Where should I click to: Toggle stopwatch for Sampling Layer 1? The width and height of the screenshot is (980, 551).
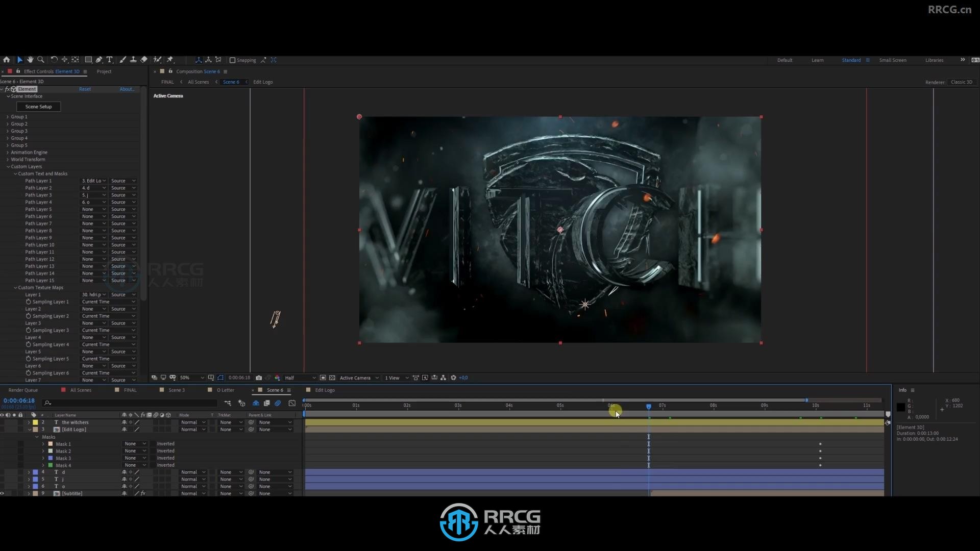(29, 302)
